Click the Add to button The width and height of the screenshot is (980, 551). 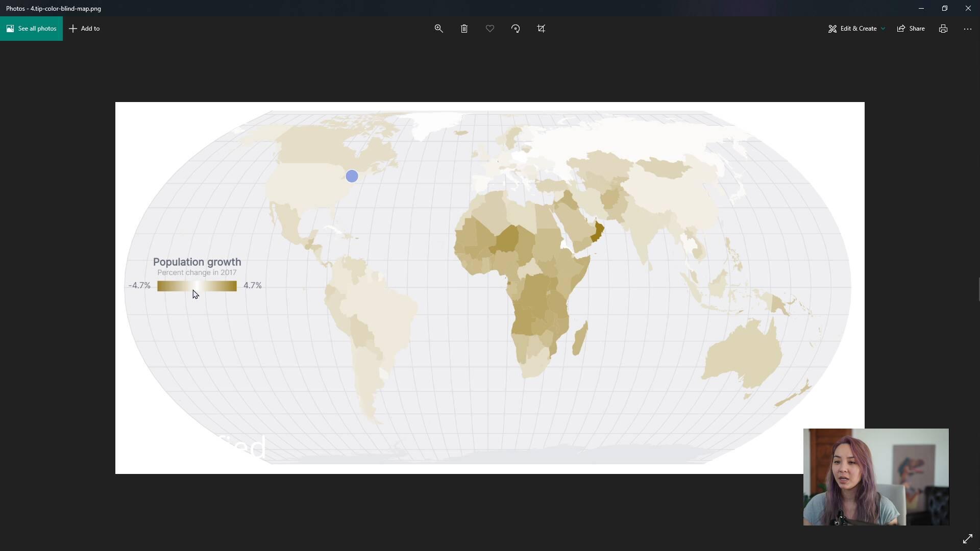84,28
